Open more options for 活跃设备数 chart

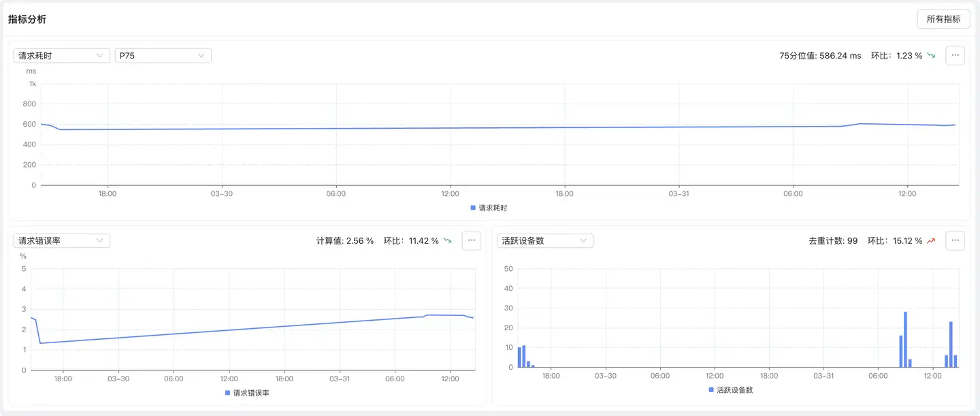955,240
